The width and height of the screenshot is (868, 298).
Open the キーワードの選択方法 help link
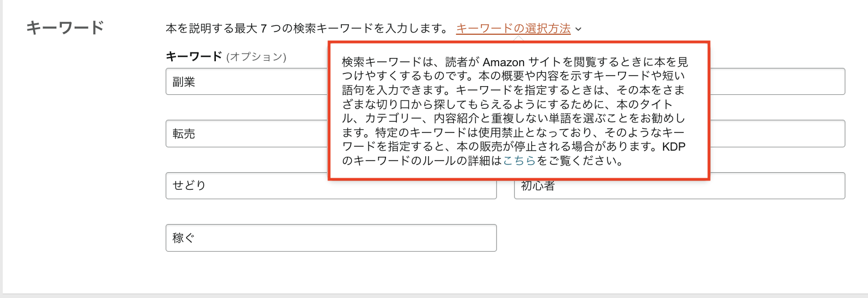tap(513, 29)
